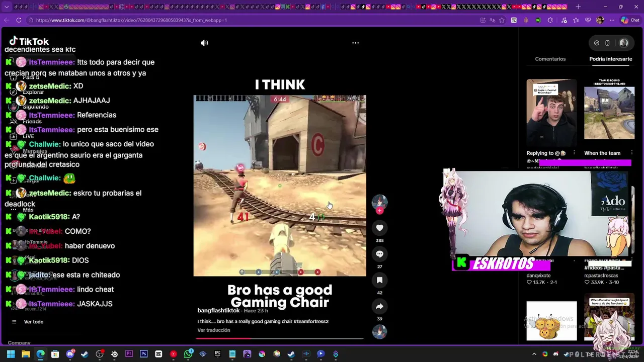Add this page to favorites star

(x=502, y=20)
